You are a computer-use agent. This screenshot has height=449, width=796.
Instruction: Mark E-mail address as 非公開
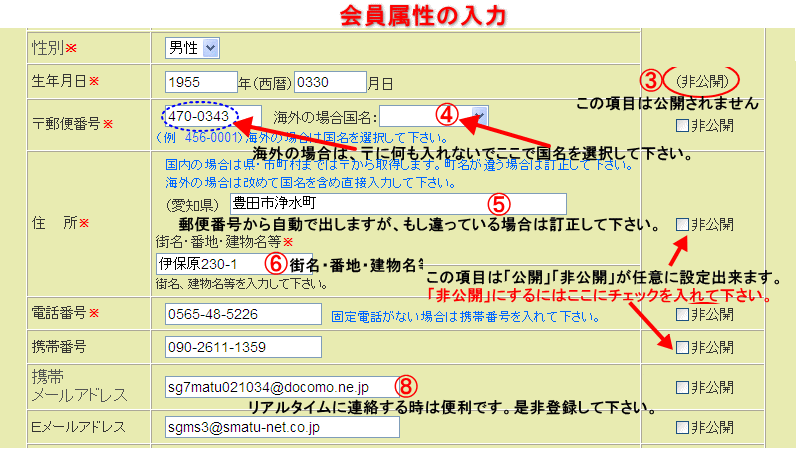click(x=682, y=427)
